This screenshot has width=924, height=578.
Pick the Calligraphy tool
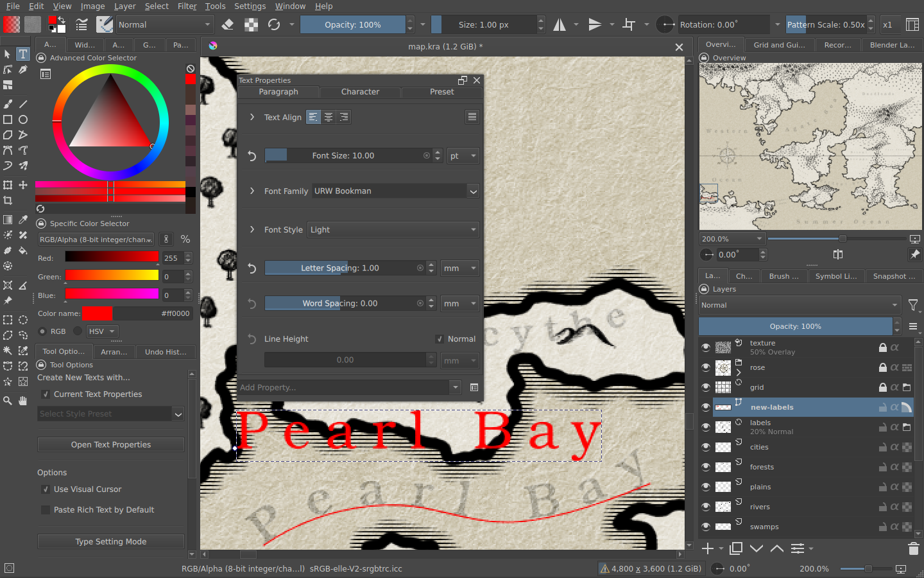point(23,69)
